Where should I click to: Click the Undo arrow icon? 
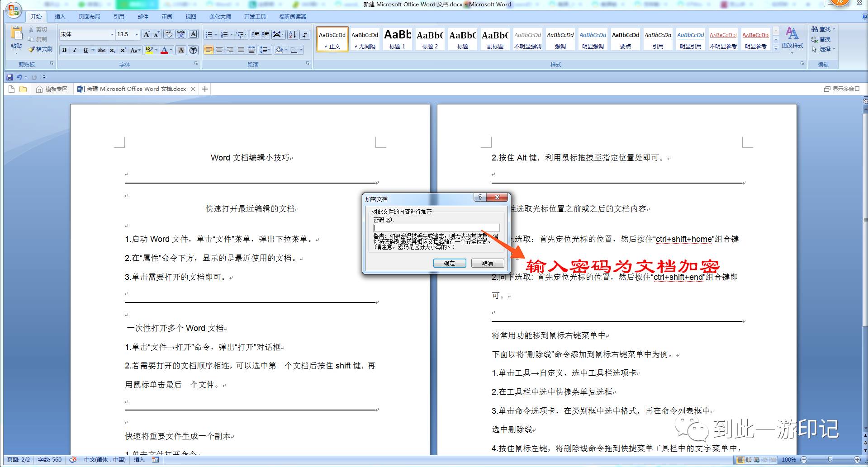pyautogui.click(x=19, y=77)
